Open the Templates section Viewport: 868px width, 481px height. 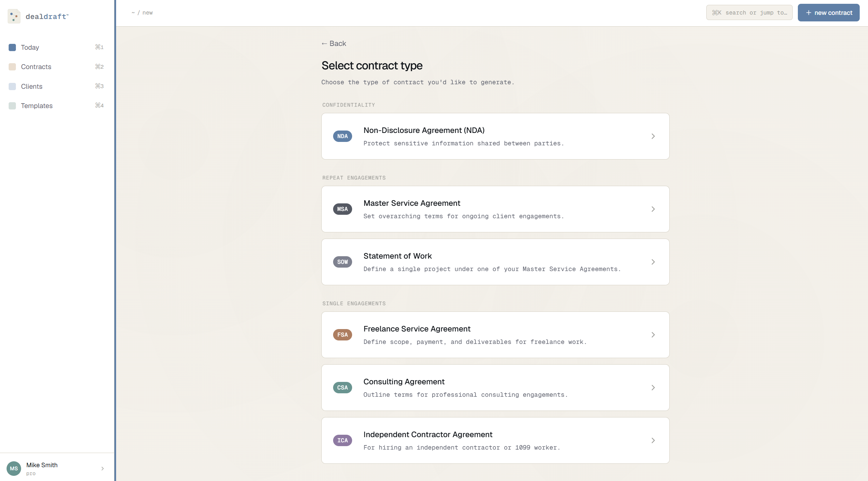(x=56, y=106)
